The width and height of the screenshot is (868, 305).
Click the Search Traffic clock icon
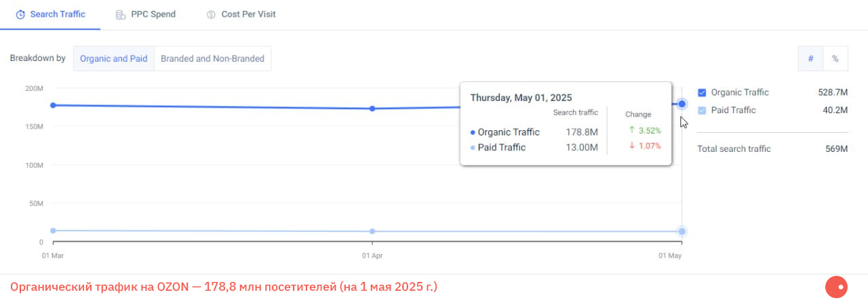(x=20, y=15)
